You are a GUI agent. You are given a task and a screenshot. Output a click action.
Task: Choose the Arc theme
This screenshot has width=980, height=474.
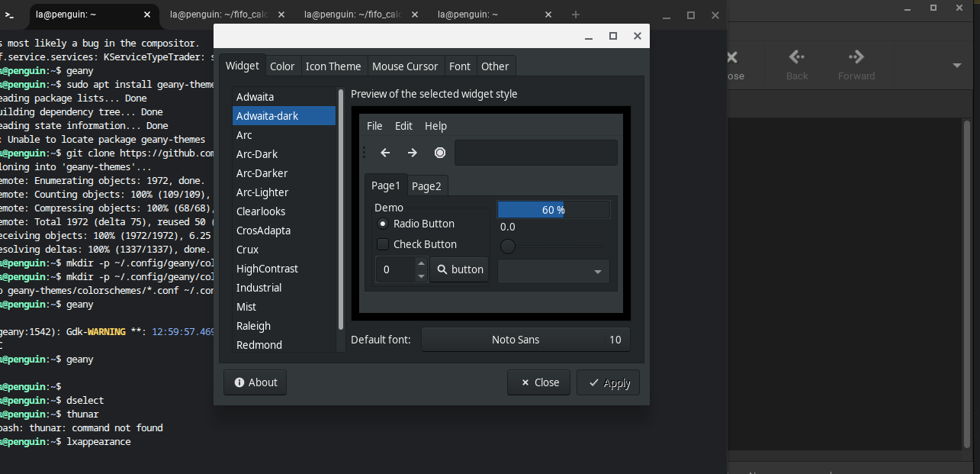point(284,135)
